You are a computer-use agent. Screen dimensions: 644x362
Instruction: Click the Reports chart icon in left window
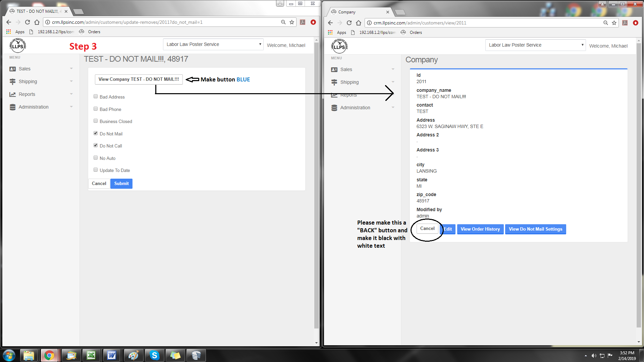(x=13, y=95)
